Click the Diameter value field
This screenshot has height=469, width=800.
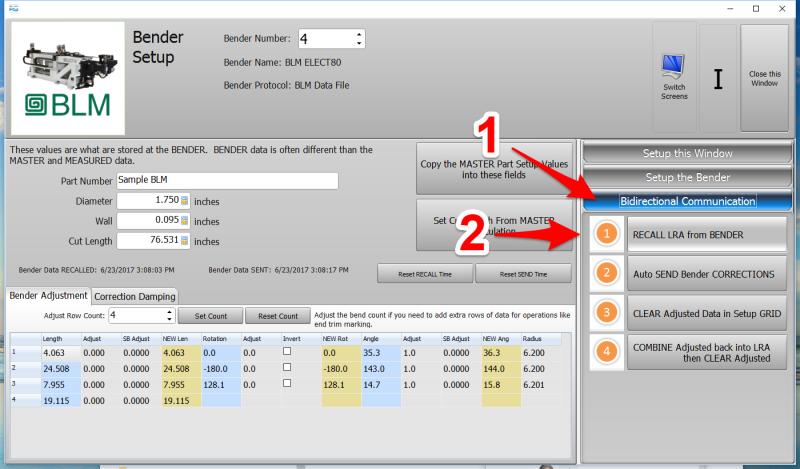153,201
